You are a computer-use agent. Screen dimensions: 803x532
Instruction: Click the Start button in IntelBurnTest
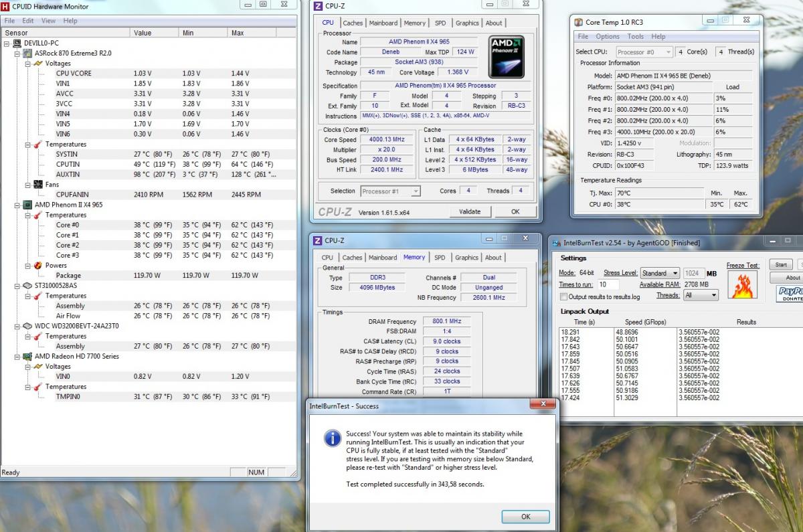781,264
